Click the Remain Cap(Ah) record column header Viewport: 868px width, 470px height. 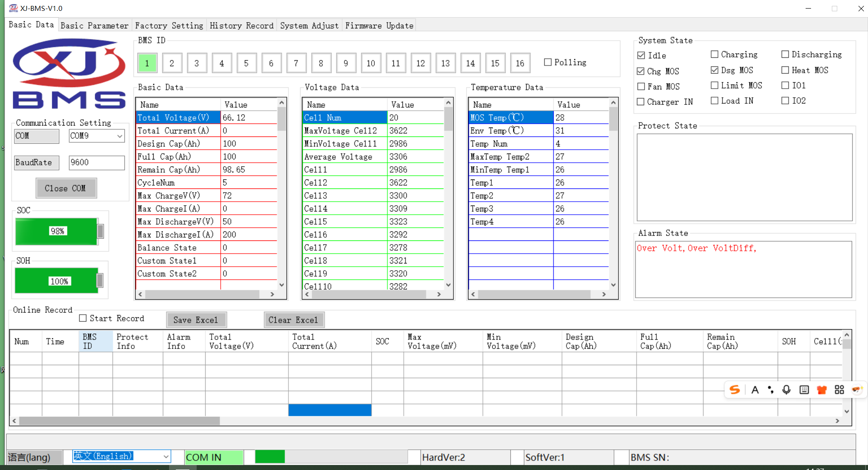[x=741, y=341]
